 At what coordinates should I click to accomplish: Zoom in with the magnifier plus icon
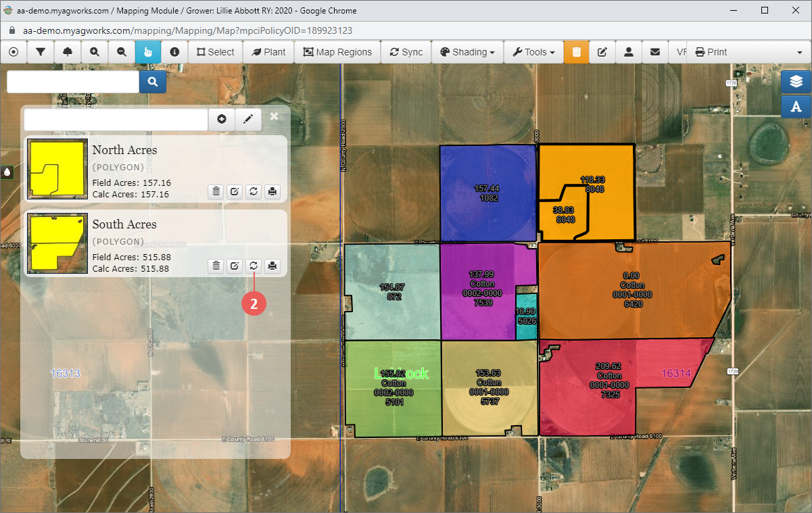pyautogui.click(x=95, y=52)
